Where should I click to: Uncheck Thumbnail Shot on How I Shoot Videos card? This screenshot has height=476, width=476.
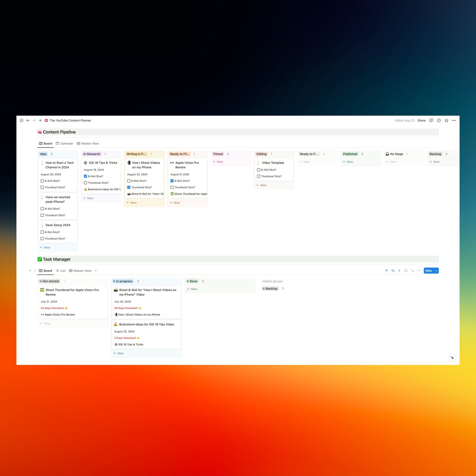129,187
